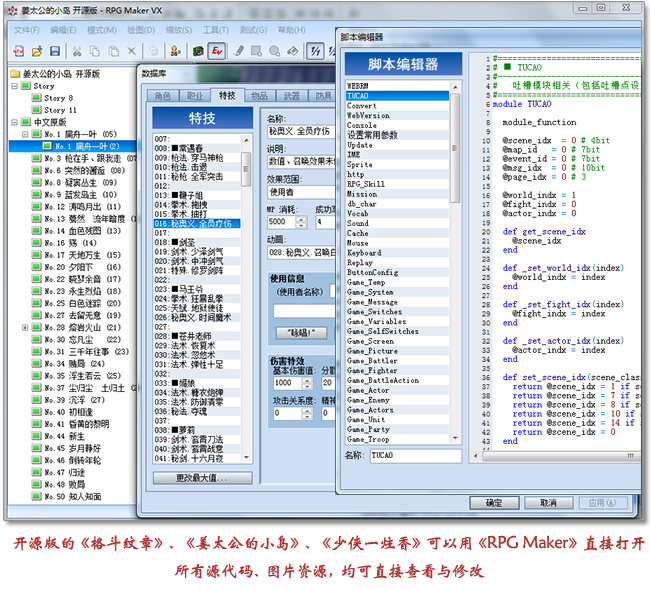Increase MP消耗 value with up arrow

pos(302,219)
